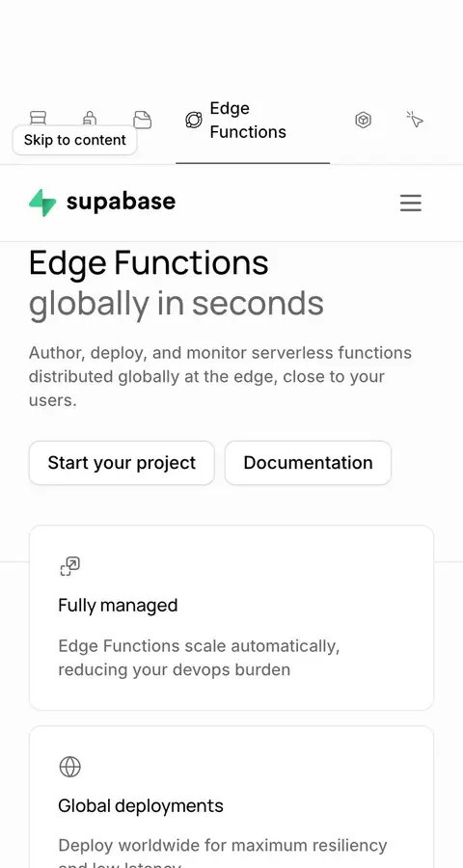Click the Fully managed heading
The image size is (463, 868).
pyautogui.click(x=118, y=605)
